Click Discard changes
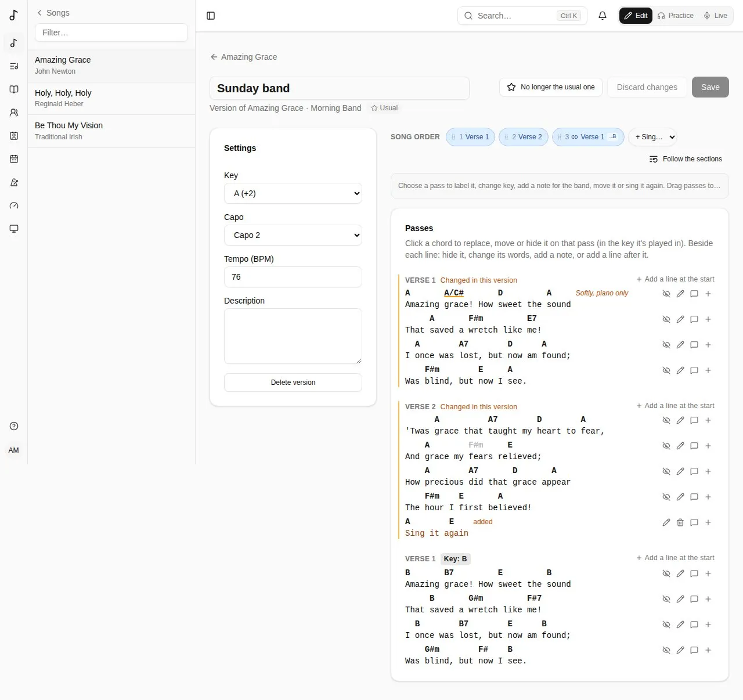The height and width of the screenshot is (700, 743). coord(647,87)
